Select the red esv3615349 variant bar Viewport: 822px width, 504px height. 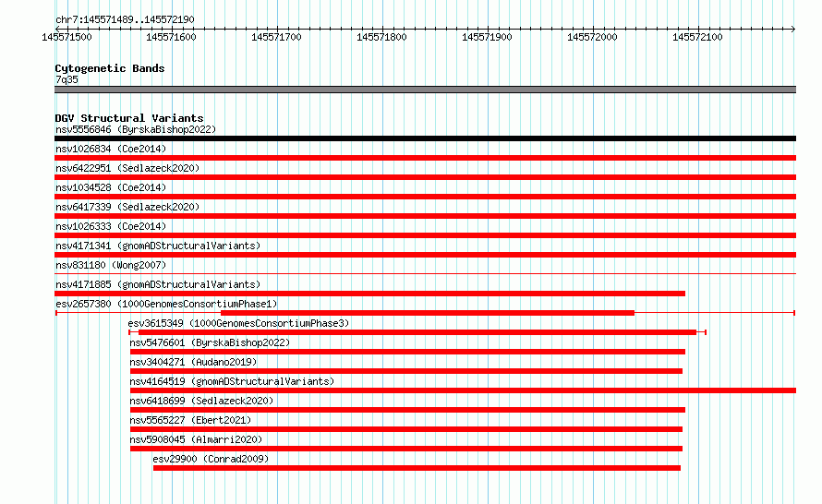click(x=417, y=332)
